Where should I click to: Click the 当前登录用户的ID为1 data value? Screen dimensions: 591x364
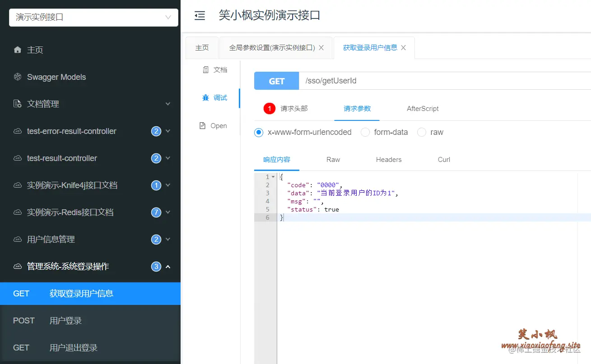point(356,193)
